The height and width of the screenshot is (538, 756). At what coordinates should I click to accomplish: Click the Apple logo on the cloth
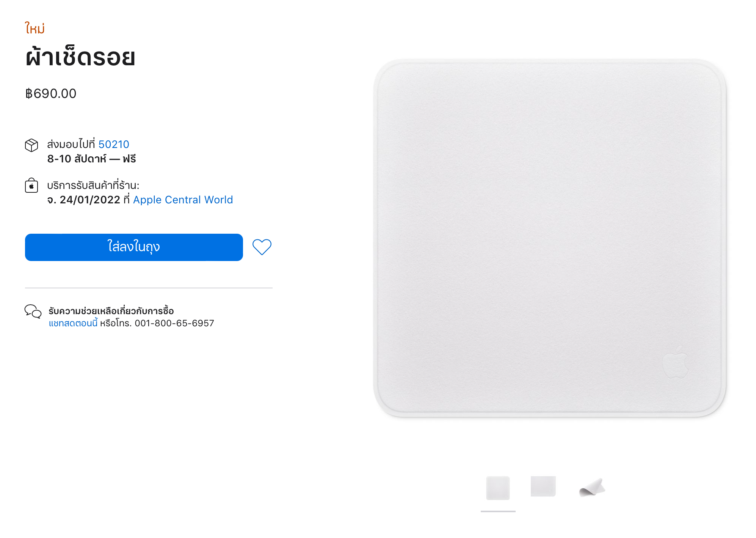[x=675, y=362]
